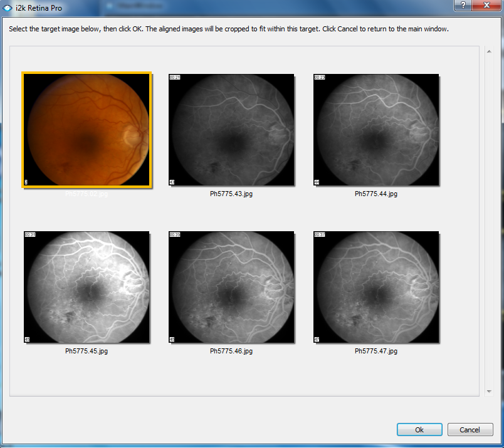Click the Ok button
The height and width of the screenshot is (448, 504).
pyautogui.click(x=419, y=430)
